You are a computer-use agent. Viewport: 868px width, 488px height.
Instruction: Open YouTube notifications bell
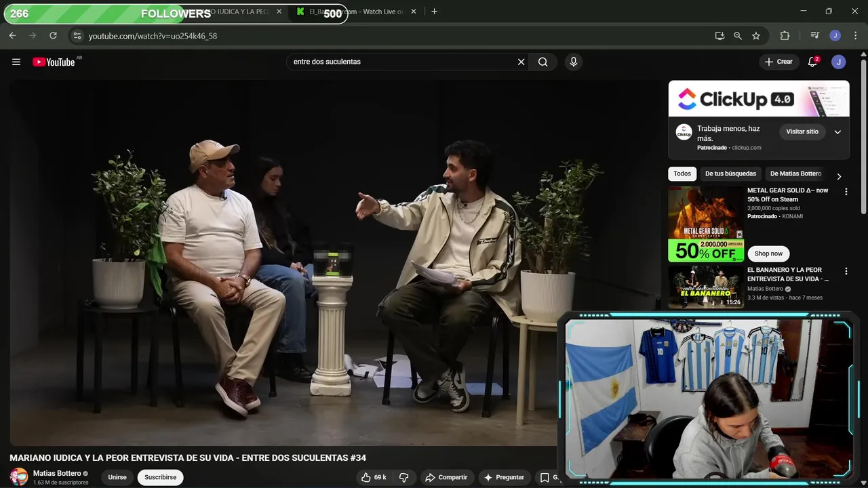tap(812, 62)
